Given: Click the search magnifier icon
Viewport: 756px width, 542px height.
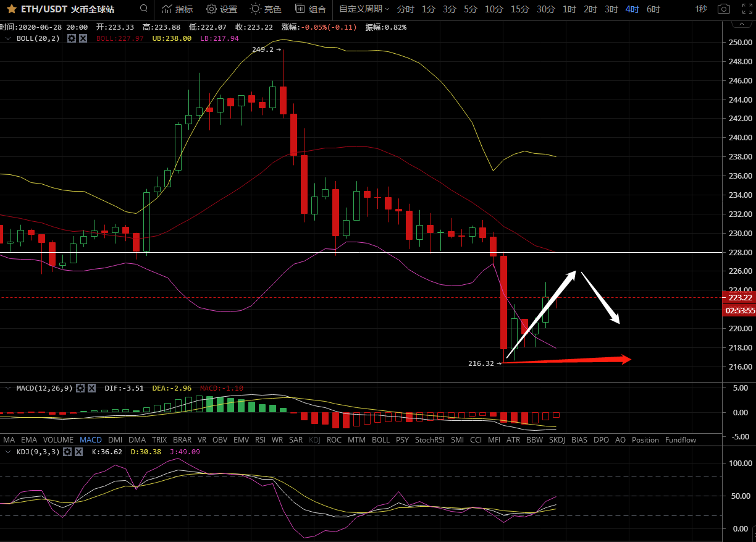Looking at the screenshot, I should tap(143, 9).
